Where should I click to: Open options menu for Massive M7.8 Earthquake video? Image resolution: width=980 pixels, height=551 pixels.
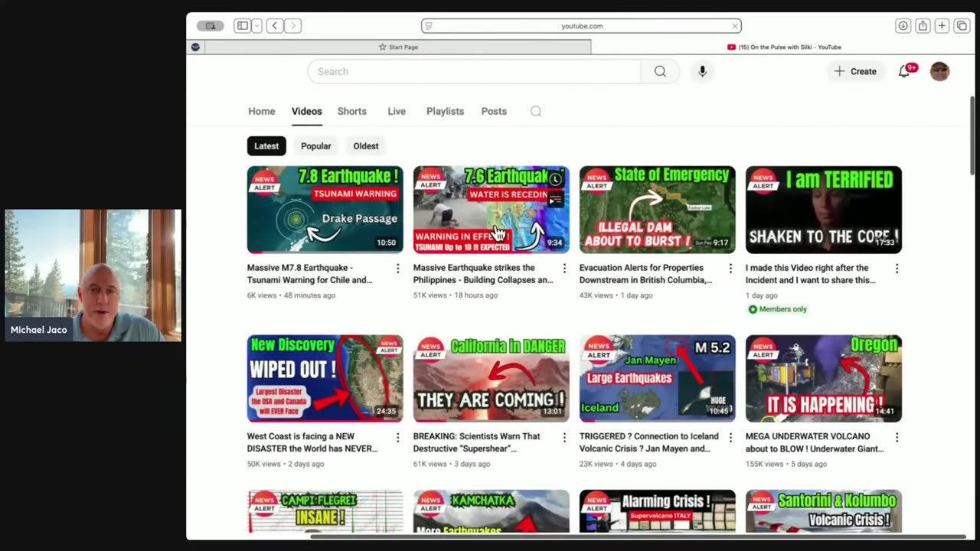(397, 268)
